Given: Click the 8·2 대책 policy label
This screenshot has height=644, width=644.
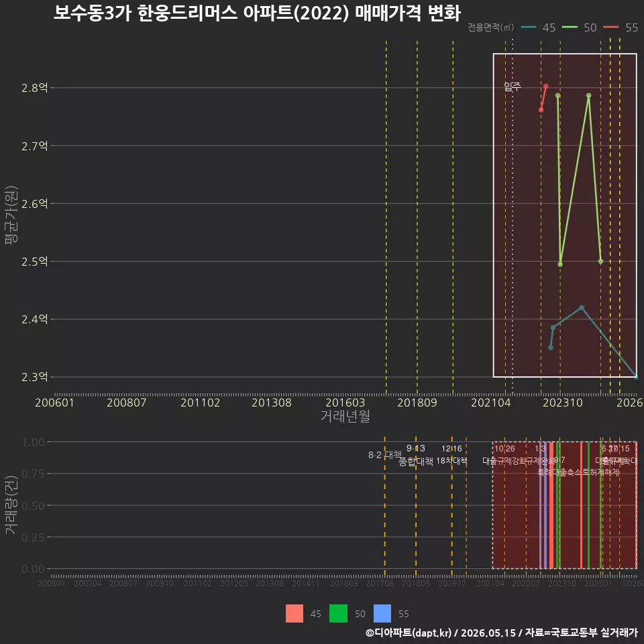Looking at the screenshot, I should (385, 455).
